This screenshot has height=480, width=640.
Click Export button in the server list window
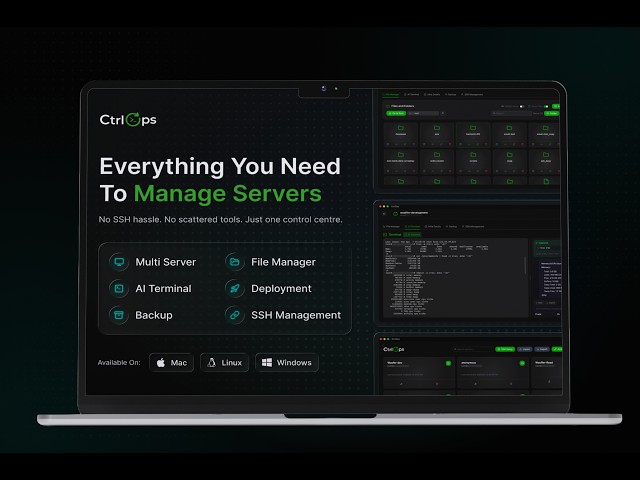(x=542, y=349)
